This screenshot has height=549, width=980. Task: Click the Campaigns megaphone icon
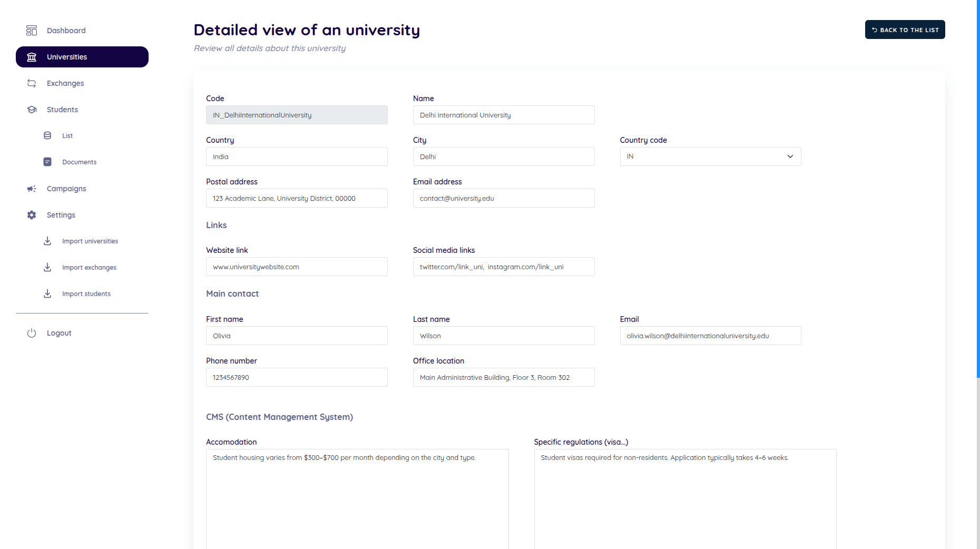(x=32, y=189)
